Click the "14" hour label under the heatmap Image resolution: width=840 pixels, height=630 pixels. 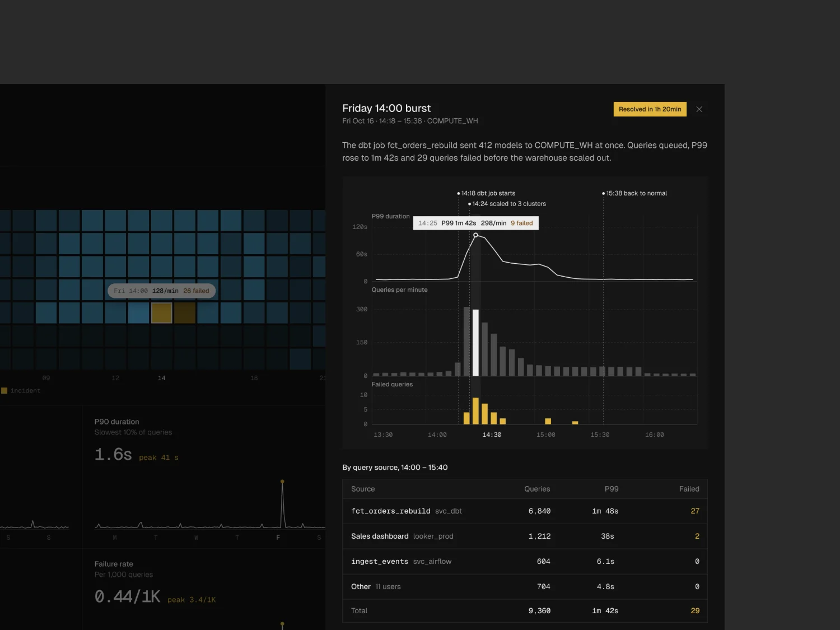pyautogui.click(x=161, y=378)
